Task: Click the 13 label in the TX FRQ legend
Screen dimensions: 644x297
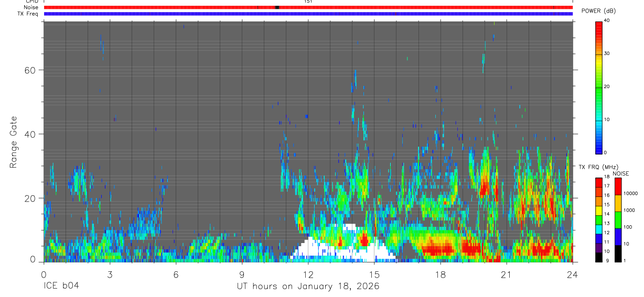Action: click(607, 224)
